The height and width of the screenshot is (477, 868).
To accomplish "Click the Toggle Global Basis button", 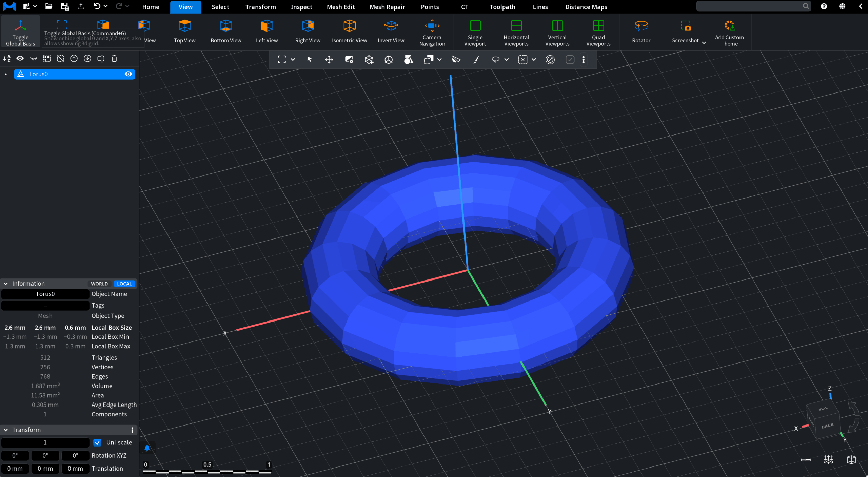I will tap(21, 32).
